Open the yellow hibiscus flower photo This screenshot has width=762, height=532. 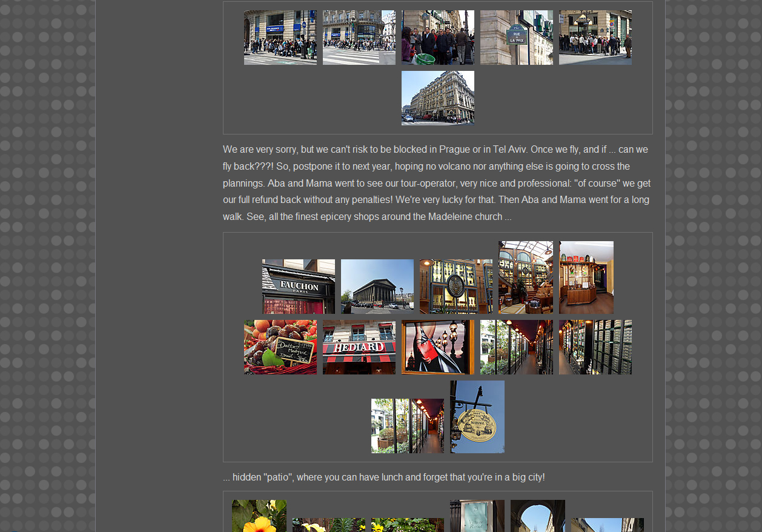[259, 516]
